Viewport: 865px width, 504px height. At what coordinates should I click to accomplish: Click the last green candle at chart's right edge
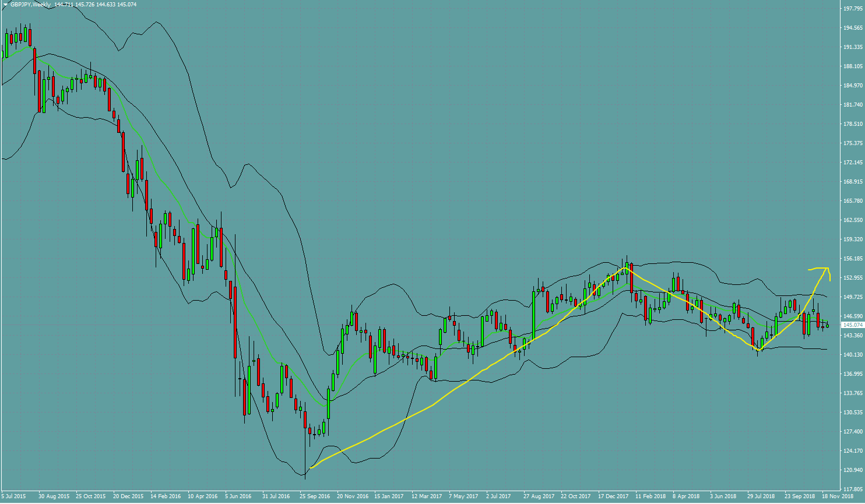(x=827, y=325)
